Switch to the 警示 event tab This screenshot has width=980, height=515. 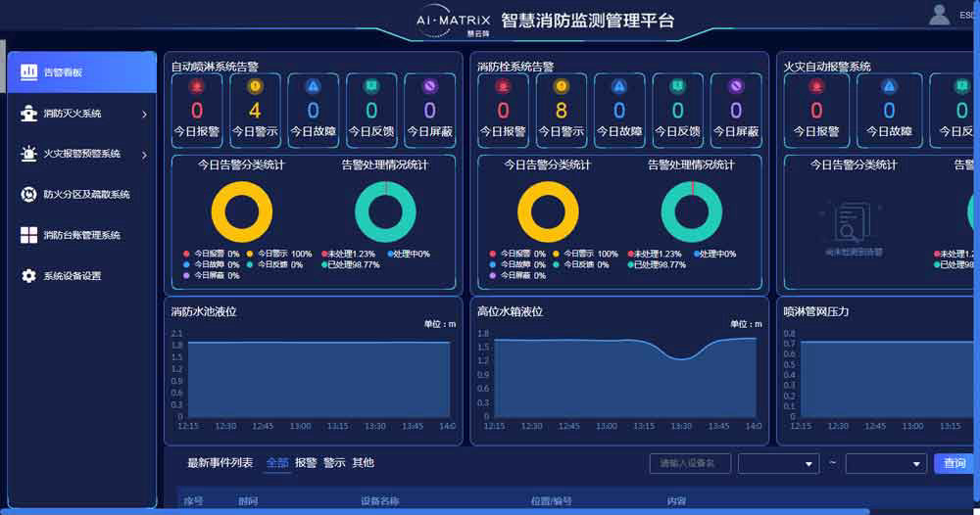(x=334, y=463)
